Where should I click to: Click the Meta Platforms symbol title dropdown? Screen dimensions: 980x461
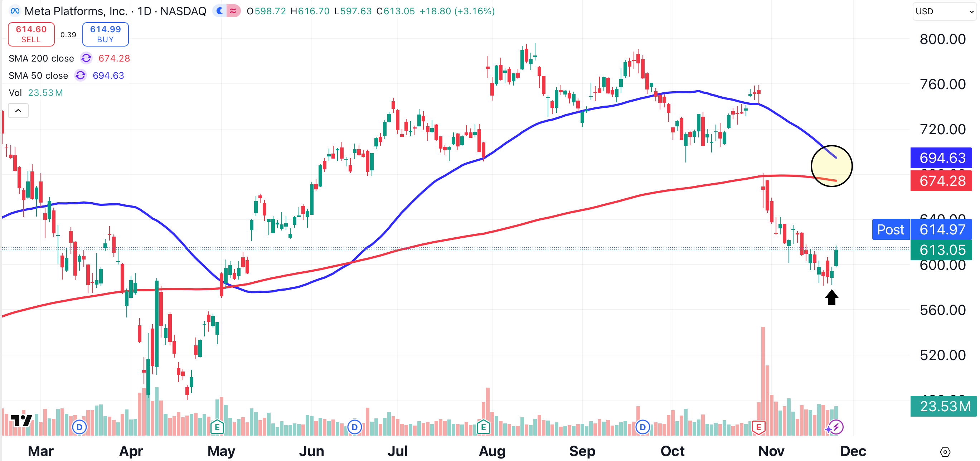coord(115,11)
